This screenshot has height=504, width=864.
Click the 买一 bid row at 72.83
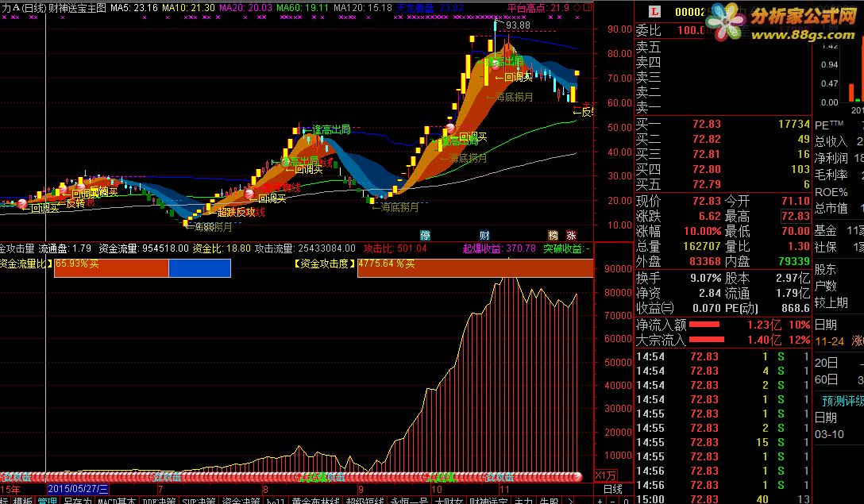point(723,124)
